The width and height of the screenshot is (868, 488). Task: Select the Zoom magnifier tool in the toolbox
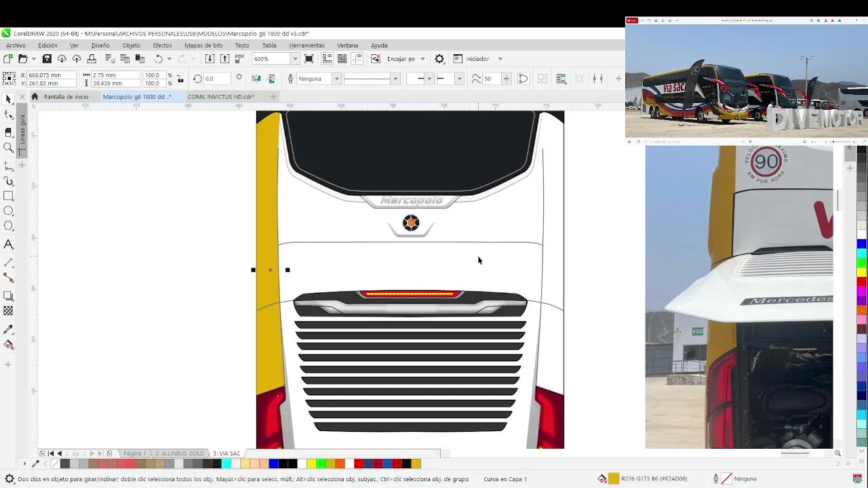(x=8, y=148)
